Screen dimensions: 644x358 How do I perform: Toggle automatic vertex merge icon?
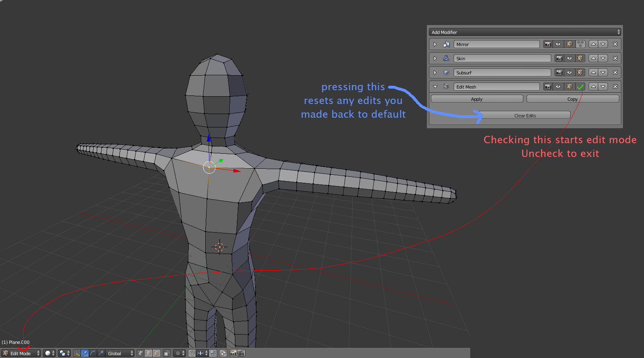(x=223, y=353)
